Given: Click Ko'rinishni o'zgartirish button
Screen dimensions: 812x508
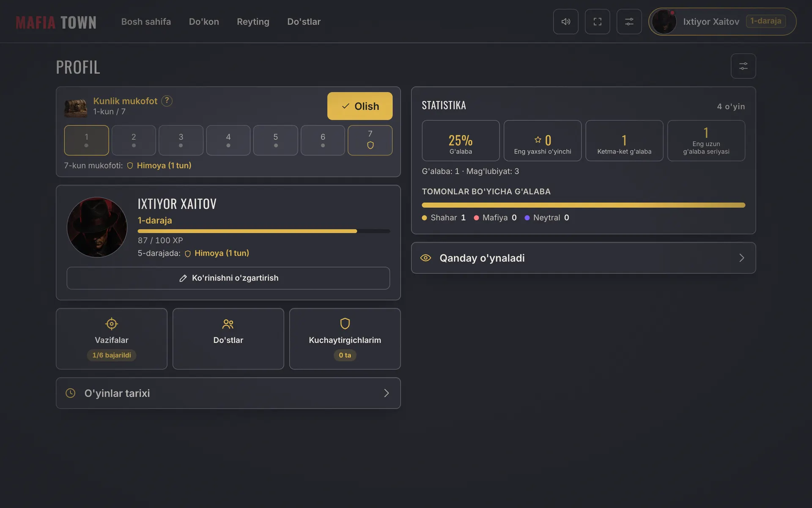Looking at the screenshot, I should tap(228, 278).
